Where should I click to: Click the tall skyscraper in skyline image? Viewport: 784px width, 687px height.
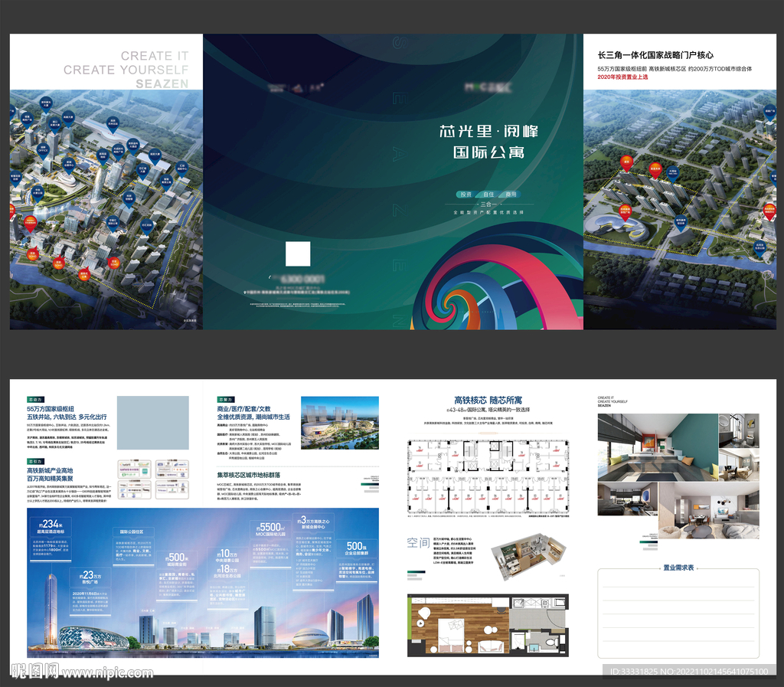pyautogui.click(x=52, y=609)
